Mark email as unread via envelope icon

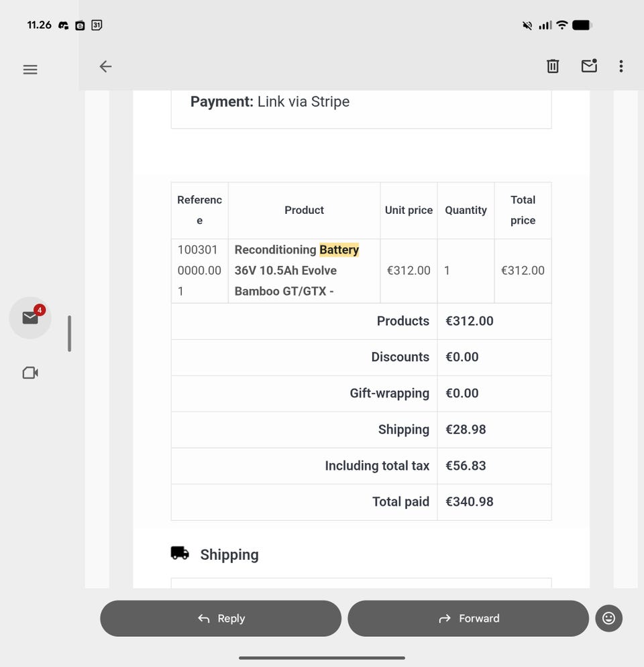pyautogui.click(x=589, y=66)
